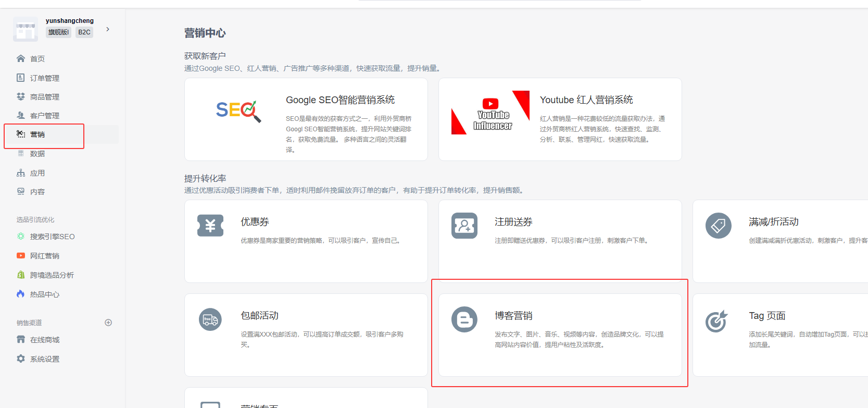This screenshot has height=408, width=868.
Task: Click the 优惠券 coupon ticket icon
Action: [210, 226]
